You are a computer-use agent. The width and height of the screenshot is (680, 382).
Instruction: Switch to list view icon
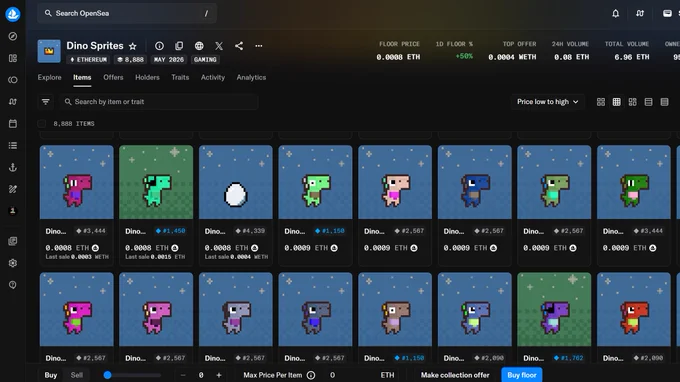coord(648,102)
